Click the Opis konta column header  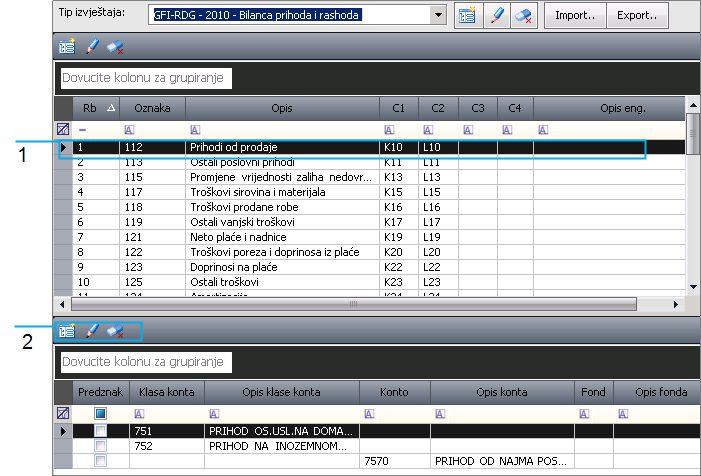click(x=502, y=392)
